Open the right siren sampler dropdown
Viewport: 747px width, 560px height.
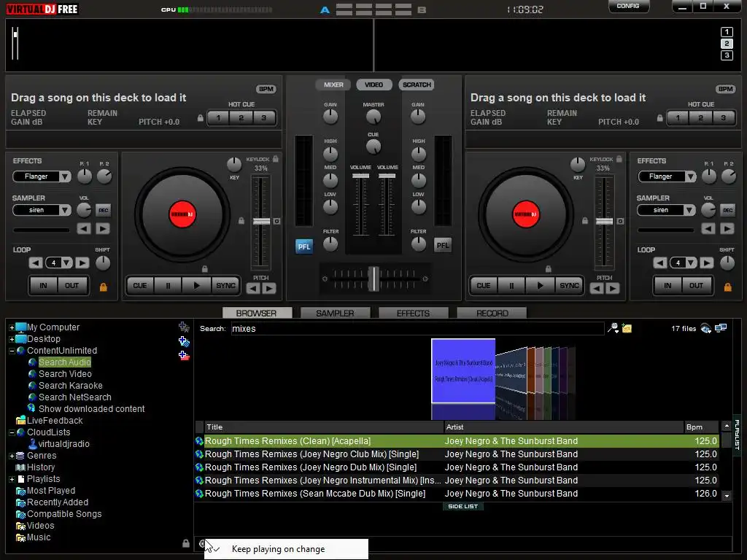(689, 210)
